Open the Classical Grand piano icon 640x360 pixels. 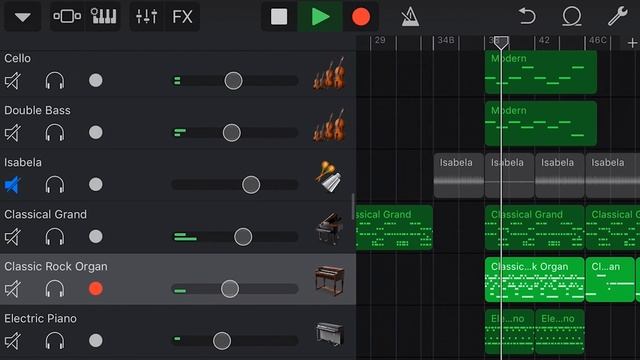329,229
